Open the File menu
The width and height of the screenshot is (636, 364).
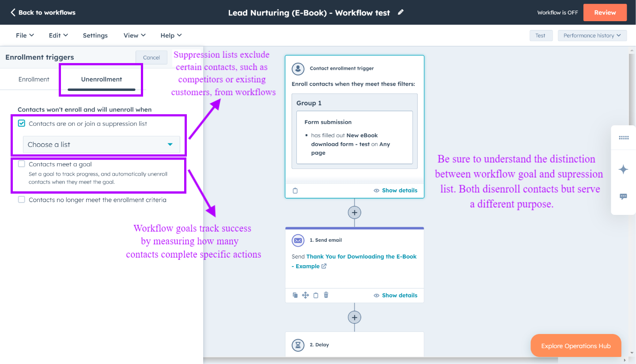click(x=25, y=35)
